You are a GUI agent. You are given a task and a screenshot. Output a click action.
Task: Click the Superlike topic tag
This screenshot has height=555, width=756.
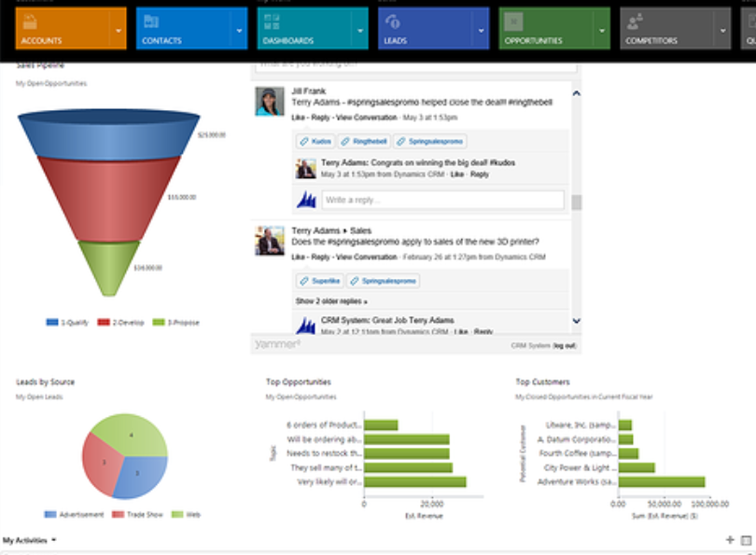click(x=319, y=281)
